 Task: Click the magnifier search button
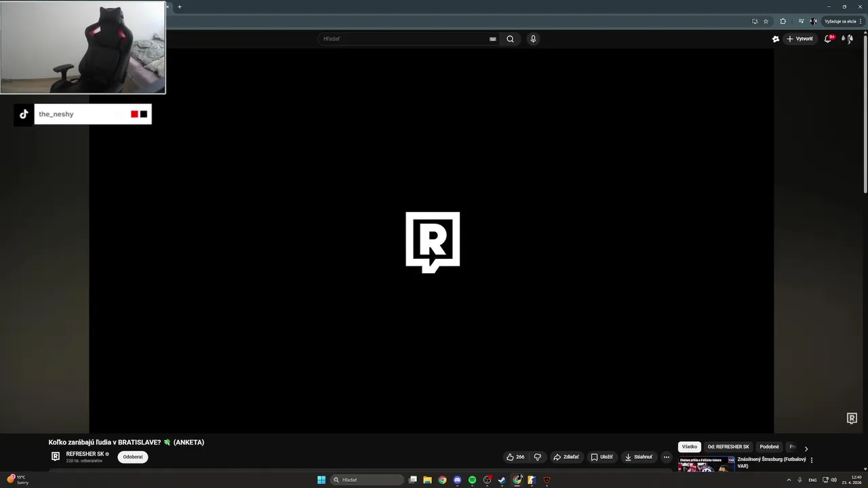point(510,39)
